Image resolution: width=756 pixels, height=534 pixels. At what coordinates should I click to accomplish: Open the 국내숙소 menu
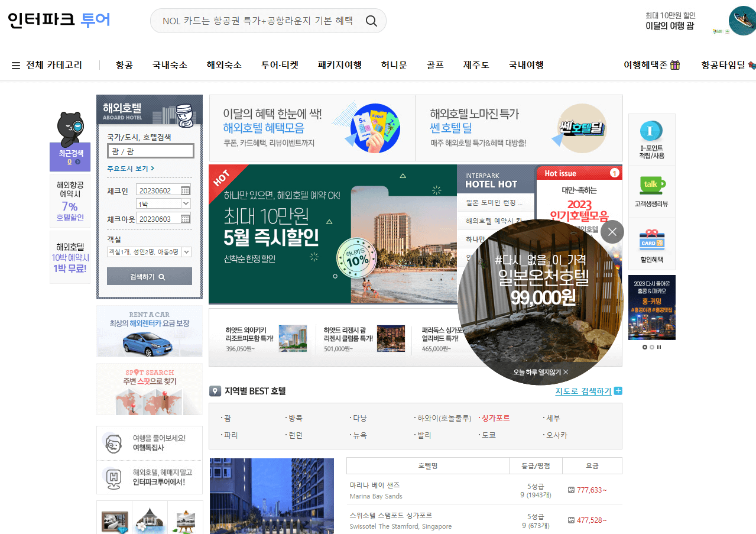coord(170,65)
